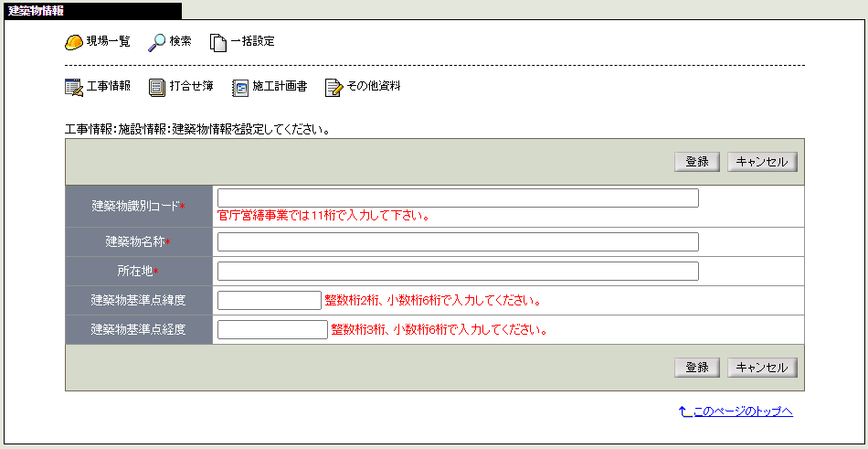Click the 整数桁2桁、小数桁6桁 hint text

coord(432,301)
